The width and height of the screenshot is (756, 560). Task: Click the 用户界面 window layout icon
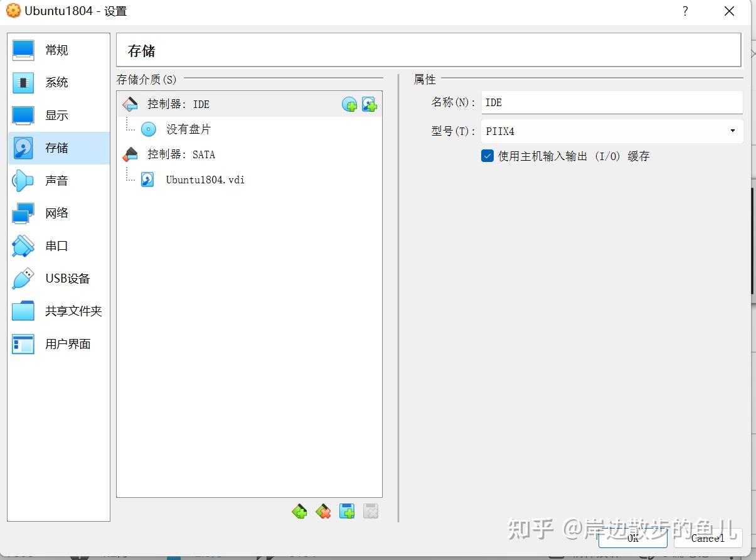[x=23, y=344]
